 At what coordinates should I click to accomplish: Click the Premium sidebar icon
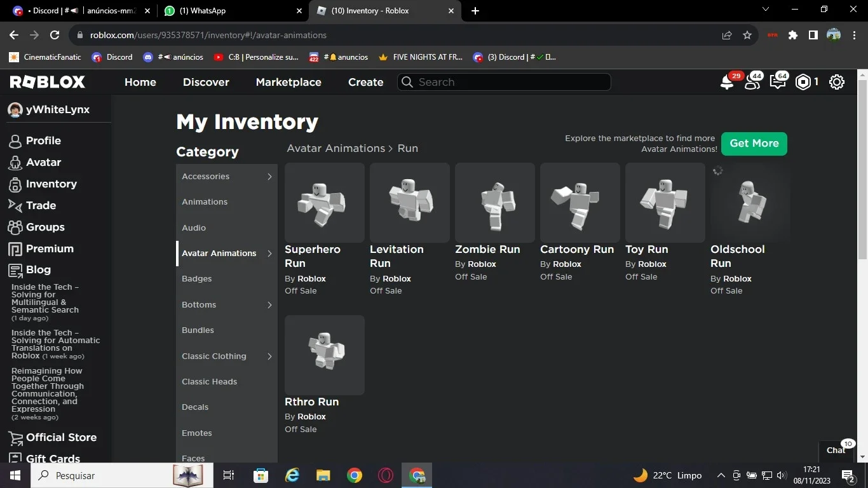coord(15,248)
